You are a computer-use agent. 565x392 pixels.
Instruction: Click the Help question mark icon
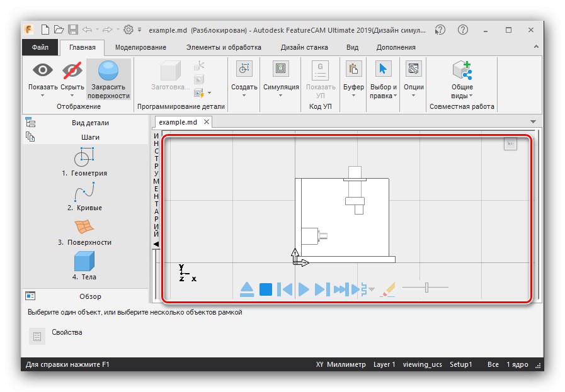[463, 30]
